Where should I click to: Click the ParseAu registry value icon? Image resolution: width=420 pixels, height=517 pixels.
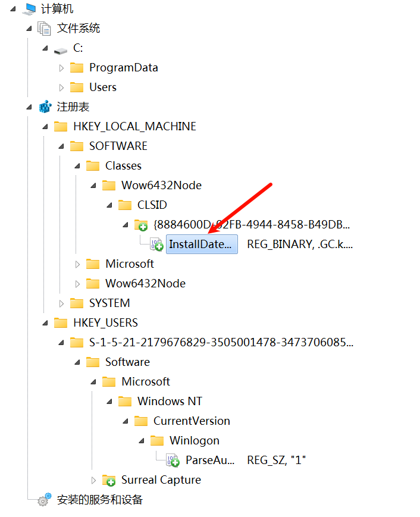(x=173, y=460)
